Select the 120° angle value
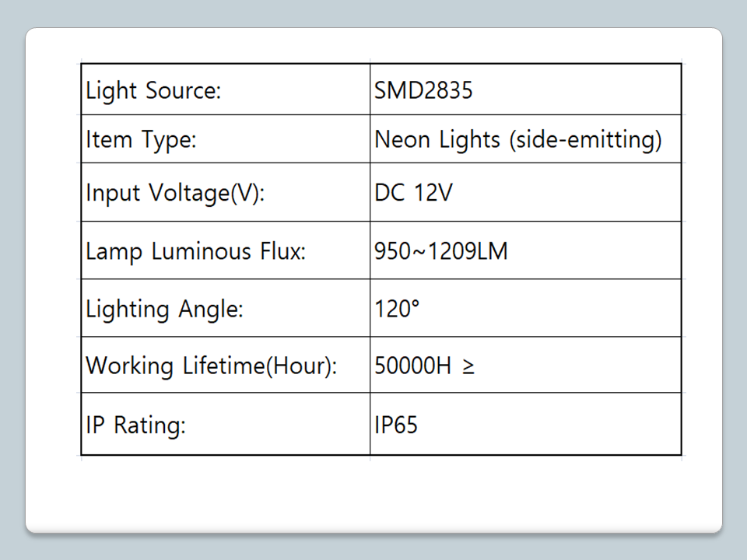The width and height of the screenshot is (747, 560). (x=397, y=309)
